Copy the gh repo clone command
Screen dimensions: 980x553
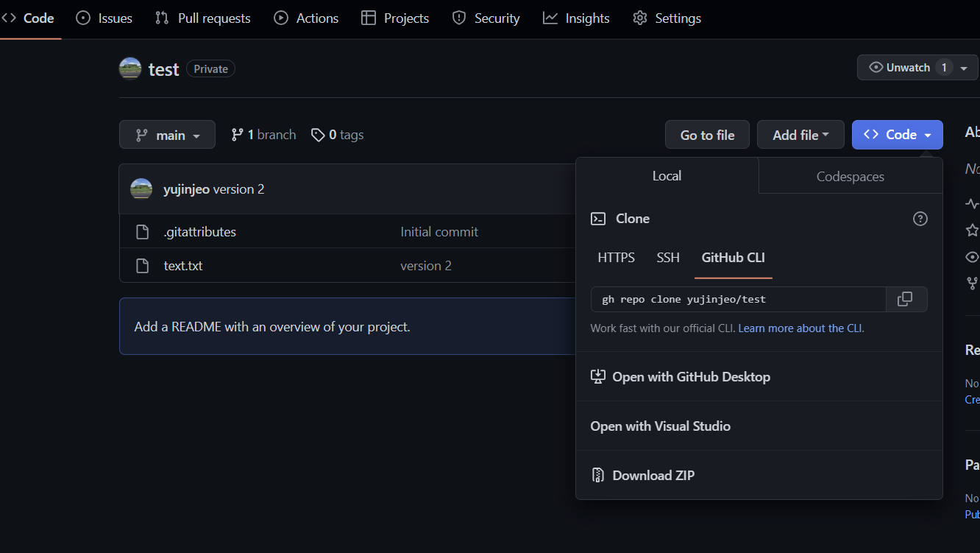906,299
